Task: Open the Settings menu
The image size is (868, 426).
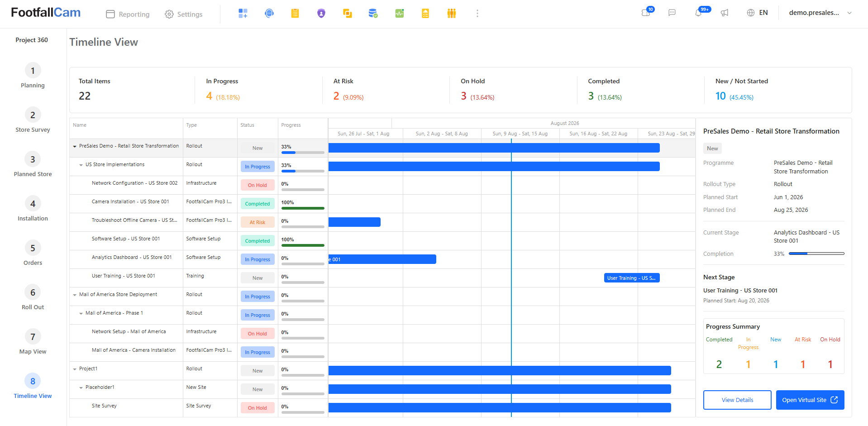Action: (184, 14)
